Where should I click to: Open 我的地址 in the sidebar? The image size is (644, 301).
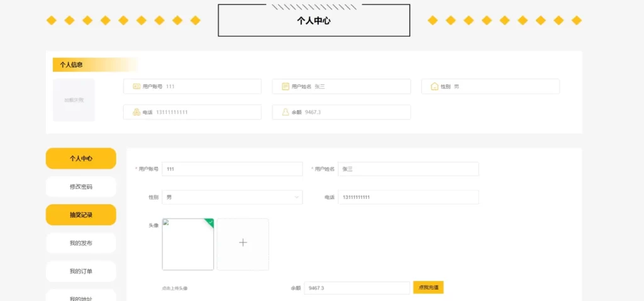(x=81, y=297)
